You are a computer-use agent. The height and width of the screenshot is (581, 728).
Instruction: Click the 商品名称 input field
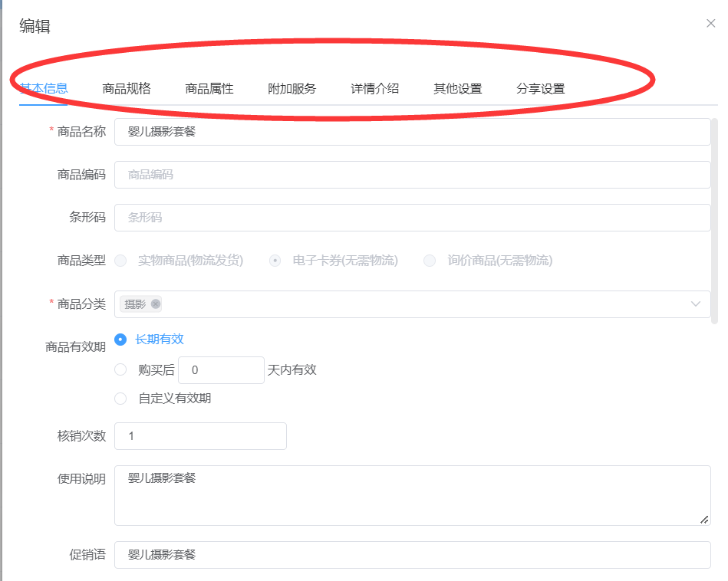pos(412,132)
